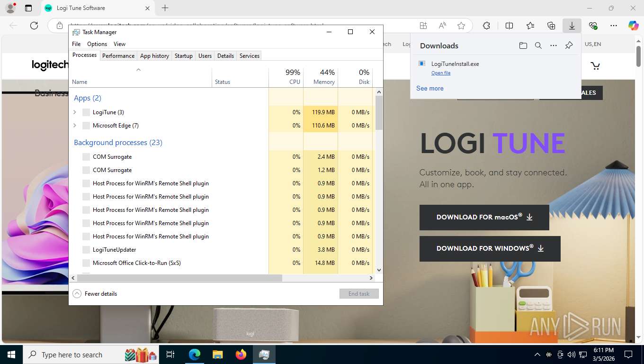Click DOWNLOAD FOR macOS button
Screen dimensions: 644x364
pos(484,218)
